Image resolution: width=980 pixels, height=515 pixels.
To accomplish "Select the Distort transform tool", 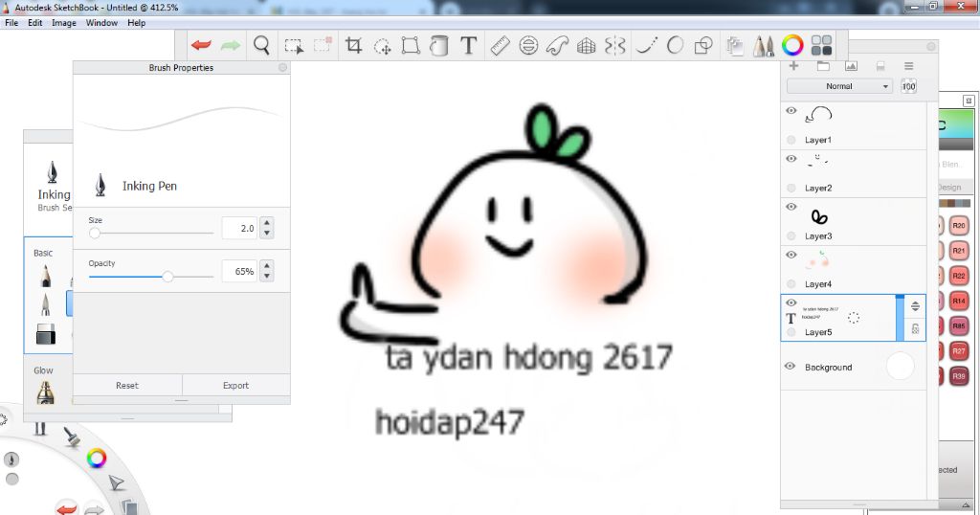I will pyautogui.click(x=411, y=46).
